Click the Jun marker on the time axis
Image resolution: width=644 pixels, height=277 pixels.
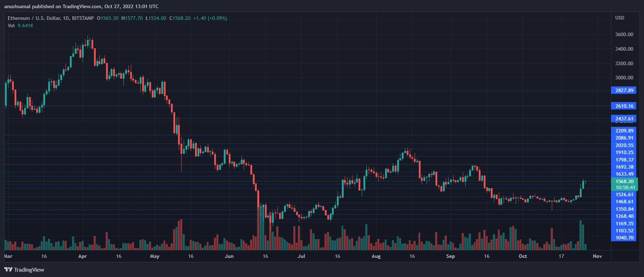(x=229, y=256)
